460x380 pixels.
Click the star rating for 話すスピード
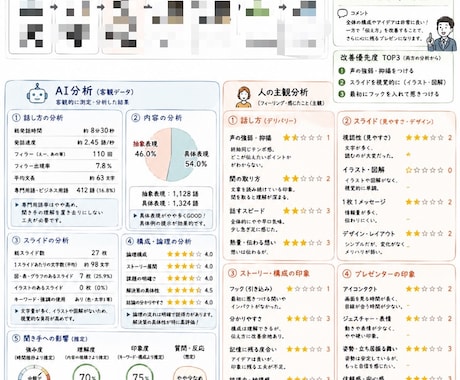(303, 211)
